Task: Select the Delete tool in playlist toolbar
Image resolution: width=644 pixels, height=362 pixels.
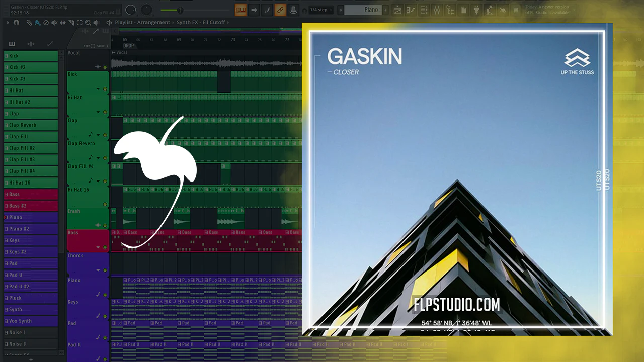Action: pyautogui.click(x=46, y=23)
